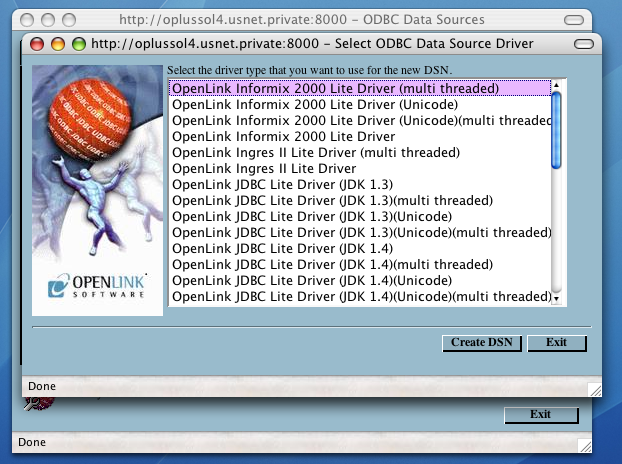Image resolution: width=622 pixels, height=464 pixels.
Task: Select JDBC Lite Driver (JDK 1.4)(multi threaded)
Action: (x=360, y=264)
